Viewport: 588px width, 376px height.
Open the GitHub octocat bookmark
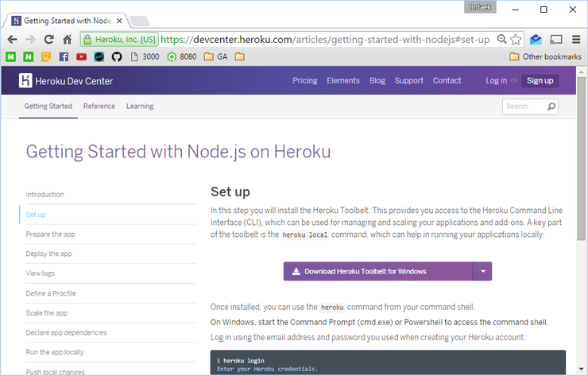click(117, 56)
